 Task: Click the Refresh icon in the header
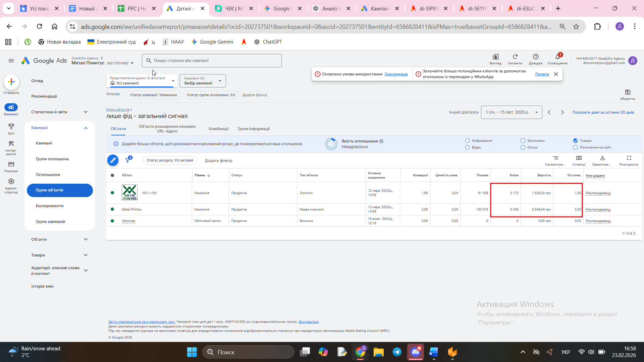pyautogui.click(x=515, y=57)
